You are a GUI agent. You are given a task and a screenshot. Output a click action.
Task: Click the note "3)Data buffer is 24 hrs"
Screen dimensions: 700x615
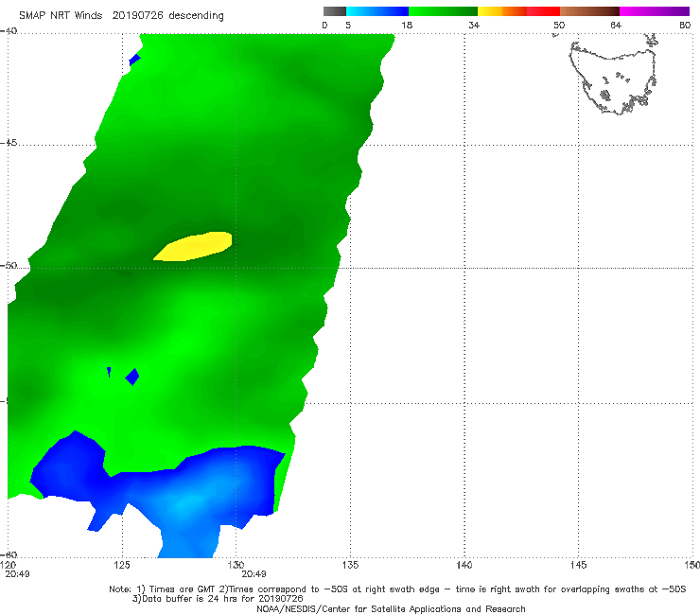tap(218, 599)
